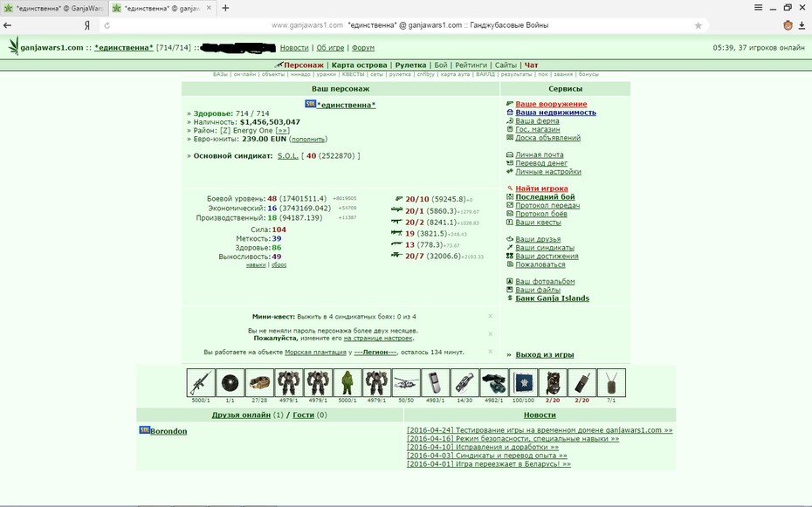Open news about временном домене ganjawars1.com

click(x=540, y=430)
